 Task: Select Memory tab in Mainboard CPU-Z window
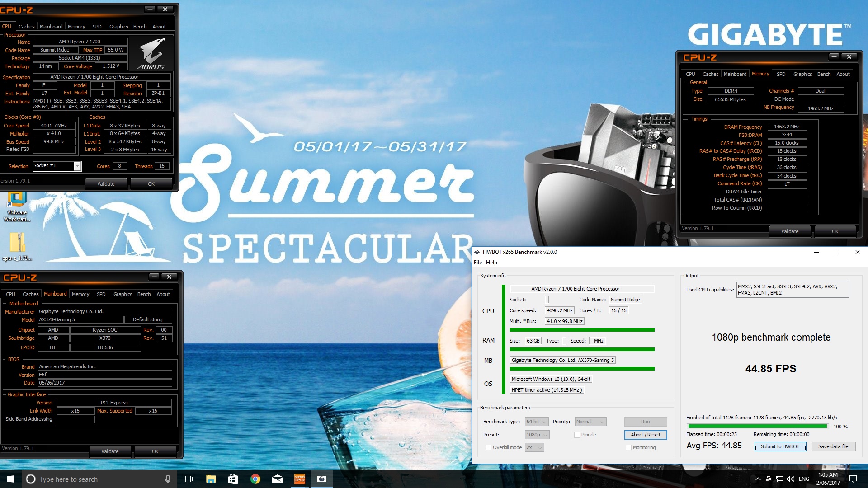pyautogui.click(x=80, y=294)
